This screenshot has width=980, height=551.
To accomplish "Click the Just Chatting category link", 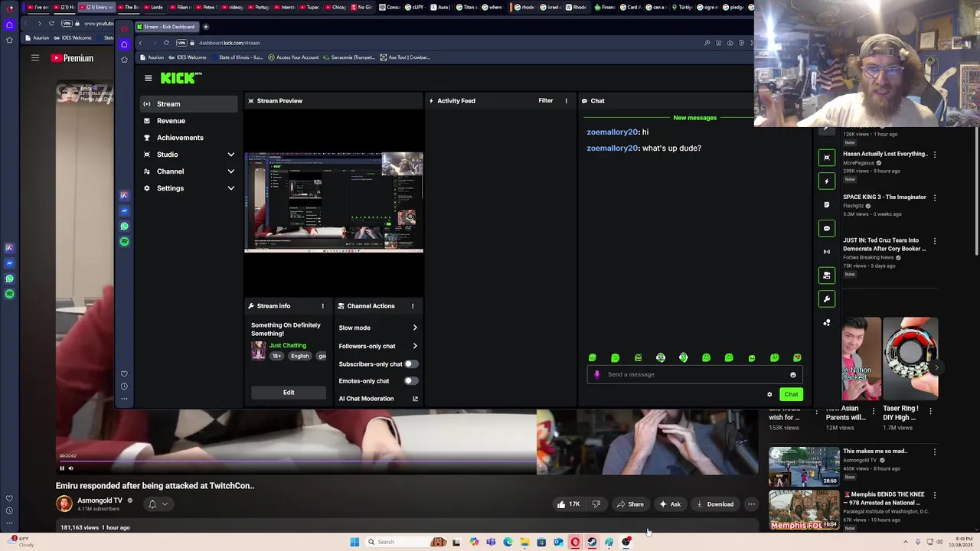I will pos(287,346).
